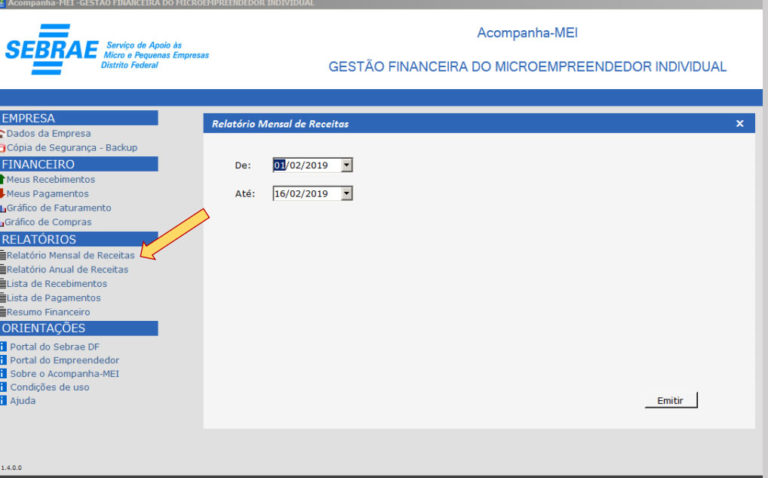This screenshot has width=768, height=478.
Task: Click the chart icon next to Gráfico de Faturamento
Action: click(x=2, y=208)
